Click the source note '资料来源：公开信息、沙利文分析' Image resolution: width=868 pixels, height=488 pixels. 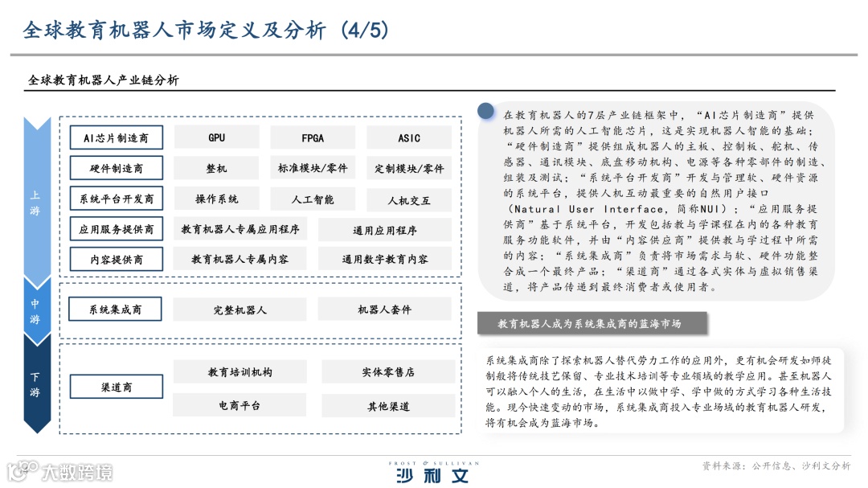point(776,465)
